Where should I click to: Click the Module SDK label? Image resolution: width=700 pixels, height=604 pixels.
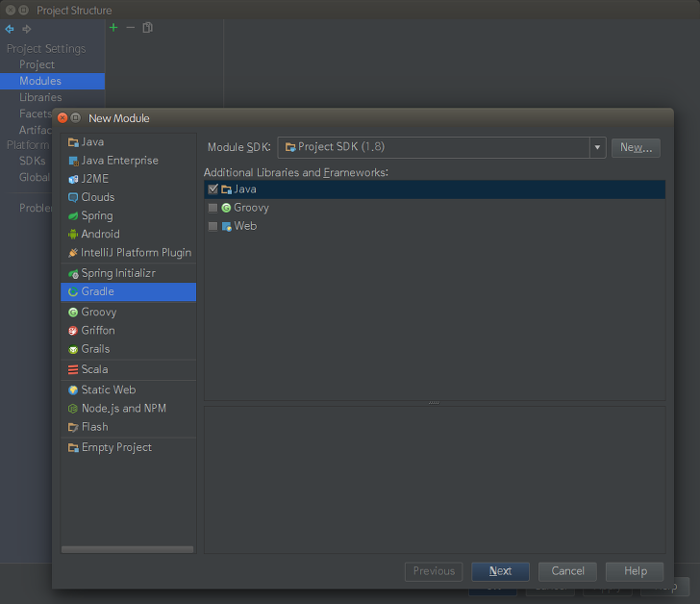(239, 147)
